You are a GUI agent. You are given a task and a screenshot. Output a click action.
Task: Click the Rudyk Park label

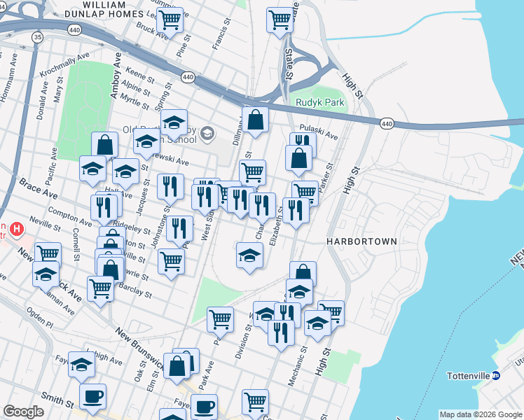point(320,102)
